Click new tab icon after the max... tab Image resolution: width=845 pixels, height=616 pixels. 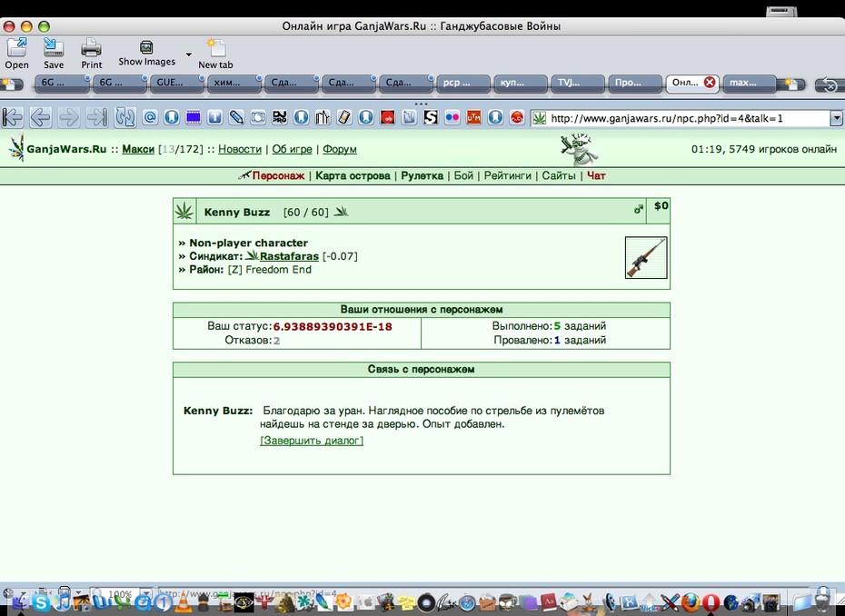(791, 84)
